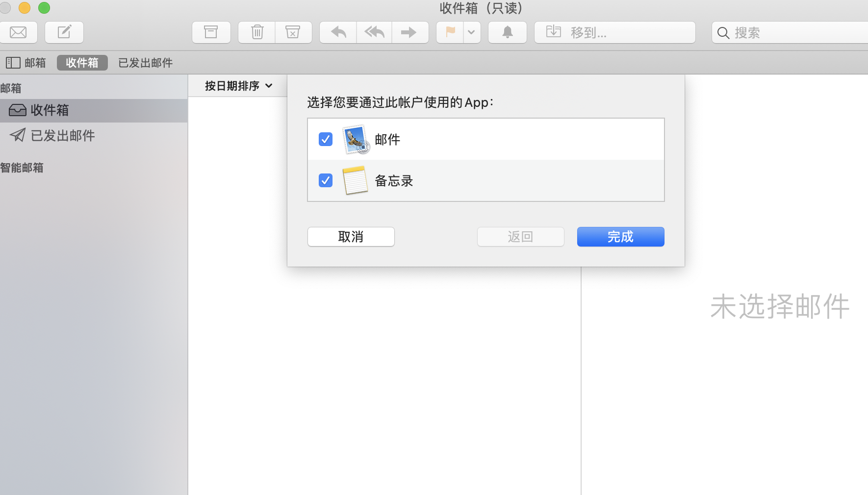Select the 邮箱 sidebar toggle tab
868x495 pixels.
click(26, 63)
